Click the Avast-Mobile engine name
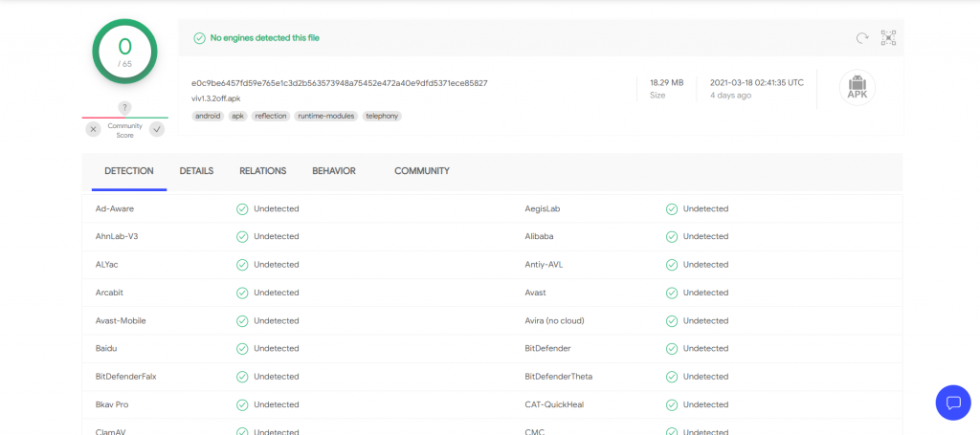The width and height of the screenshot is (980, 435). (121, 321)
